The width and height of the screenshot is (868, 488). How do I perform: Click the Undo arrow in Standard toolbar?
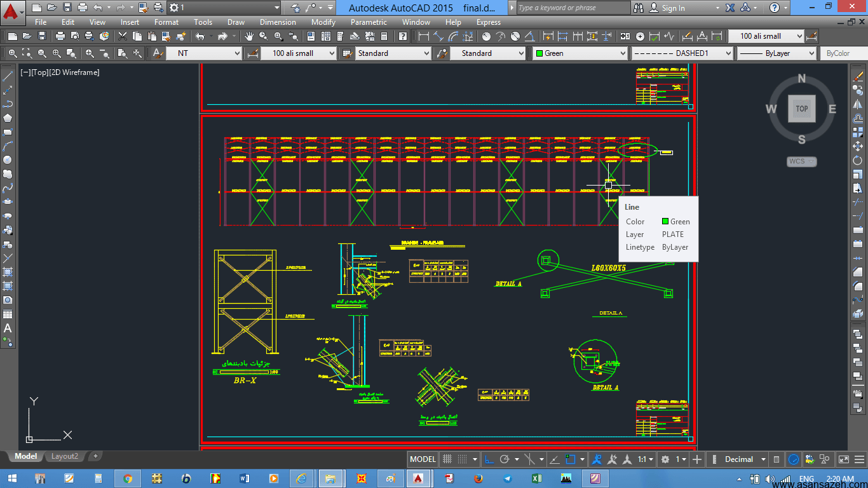(200, 36)
